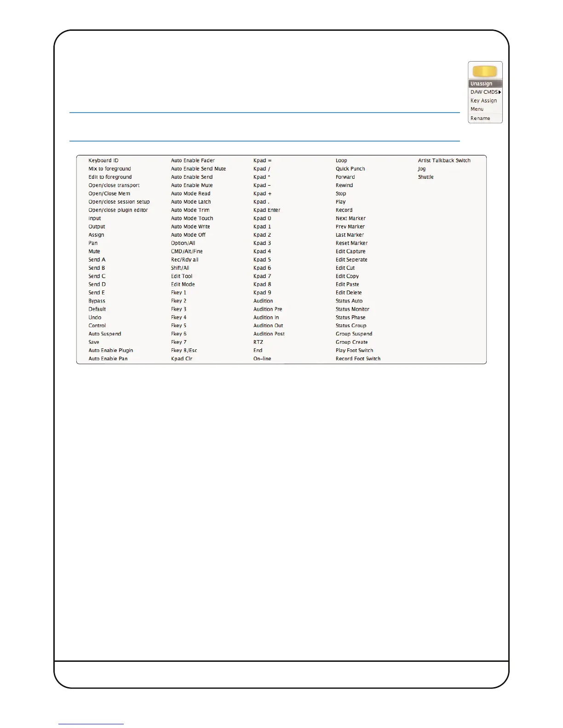Choose Rename in the popup menu
Image resolution: width=563 pixels, height=728 pixels.
480,118
